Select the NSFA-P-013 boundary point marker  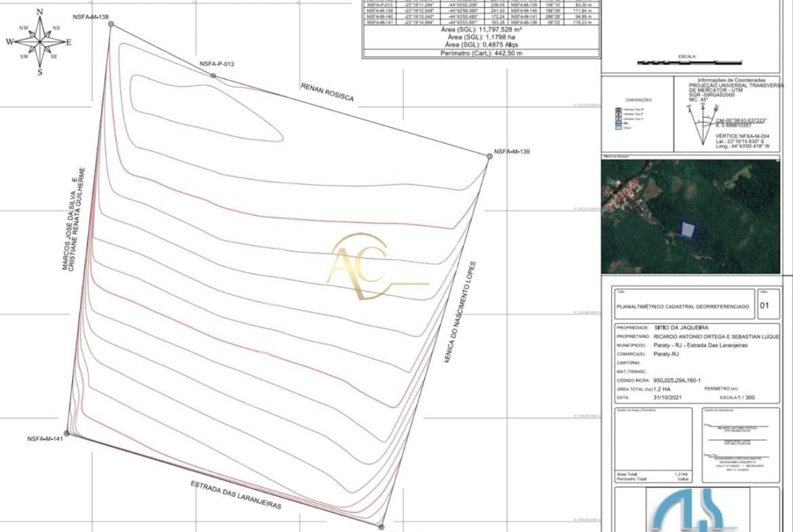(213, 75)
